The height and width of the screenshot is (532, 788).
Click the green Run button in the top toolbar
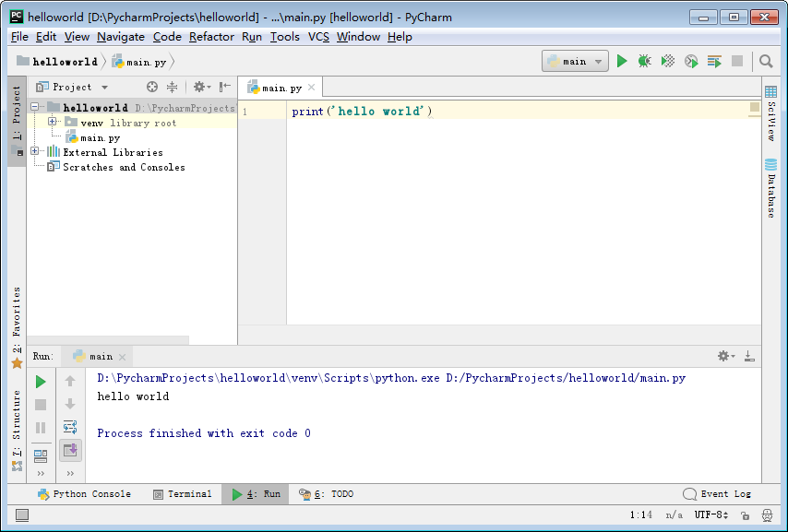click(622, 61)
